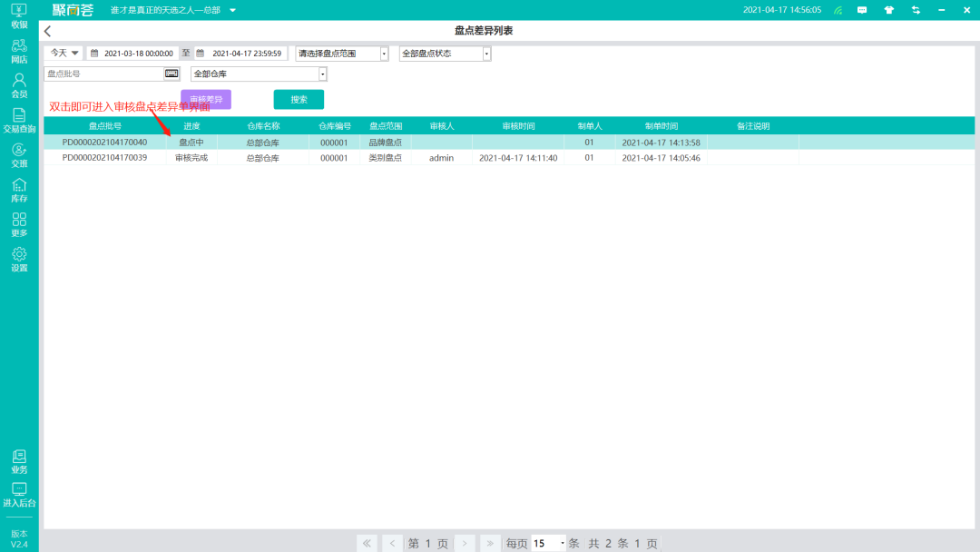Go to the 会员 member section
980x552 pixels.
point(19,84)
